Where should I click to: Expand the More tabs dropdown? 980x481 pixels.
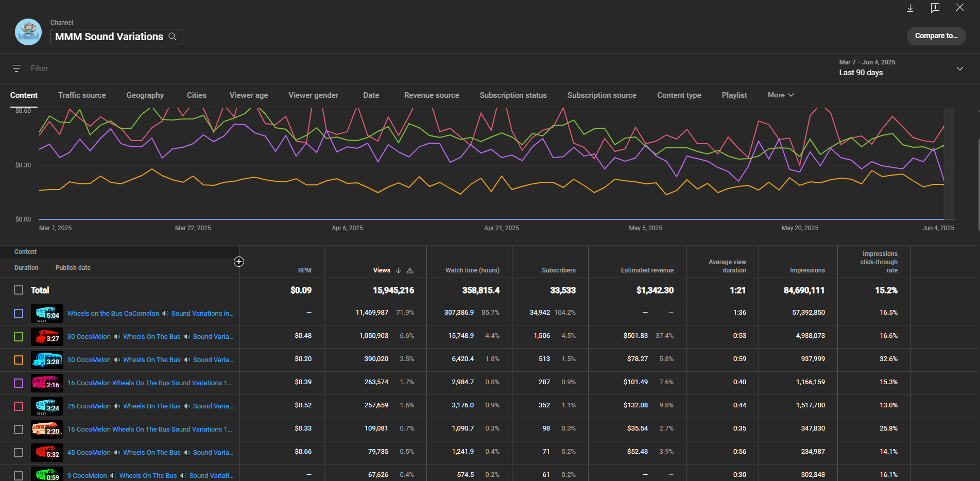[781, 95]
